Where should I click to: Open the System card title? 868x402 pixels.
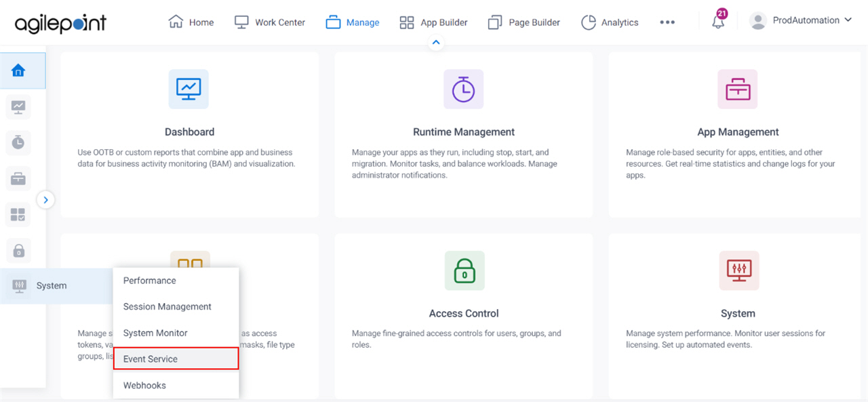(738, 314)
